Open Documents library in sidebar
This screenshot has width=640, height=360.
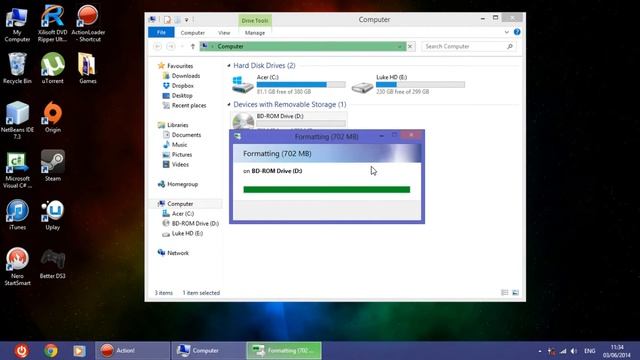pos(186,135)
